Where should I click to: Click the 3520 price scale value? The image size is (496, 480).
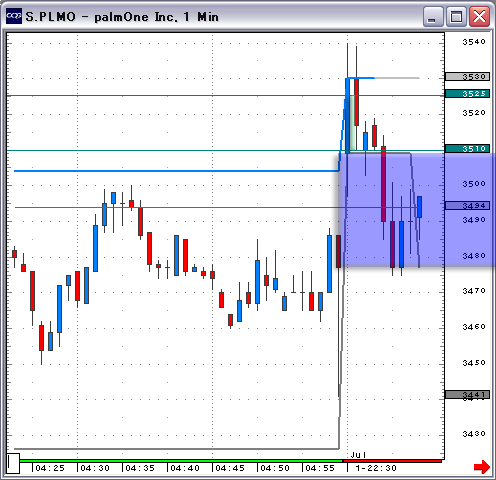click(474, 113)
